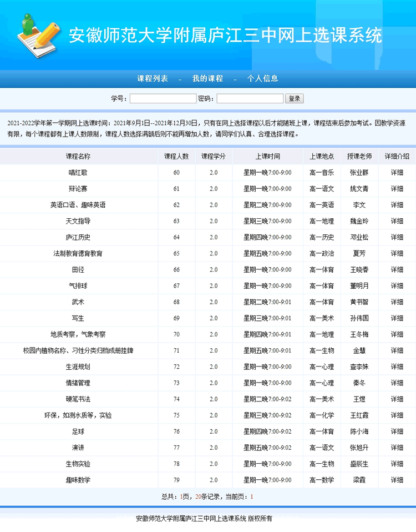Screen dimensions: 416x532
Task: Click 详细 in the 天文指导 row
Action: (x=397, y=221)
